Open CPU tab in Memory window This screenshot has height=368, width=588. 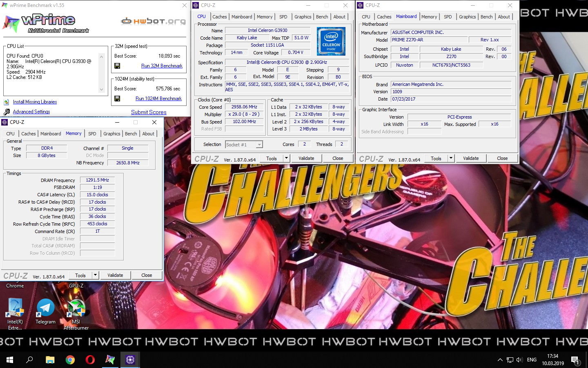click(x=11, y=134)
